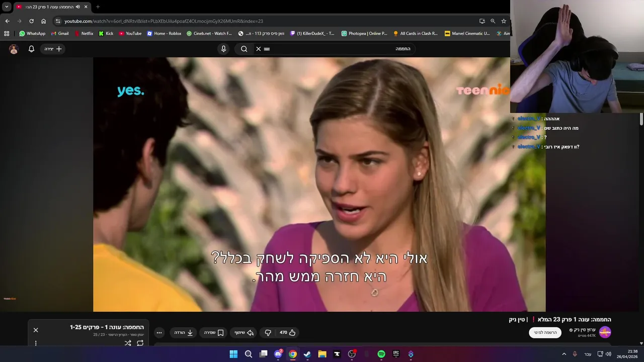Screen dimensions: 644x362
Task: Open Windows taskbar search
Action: click(249, 354)
